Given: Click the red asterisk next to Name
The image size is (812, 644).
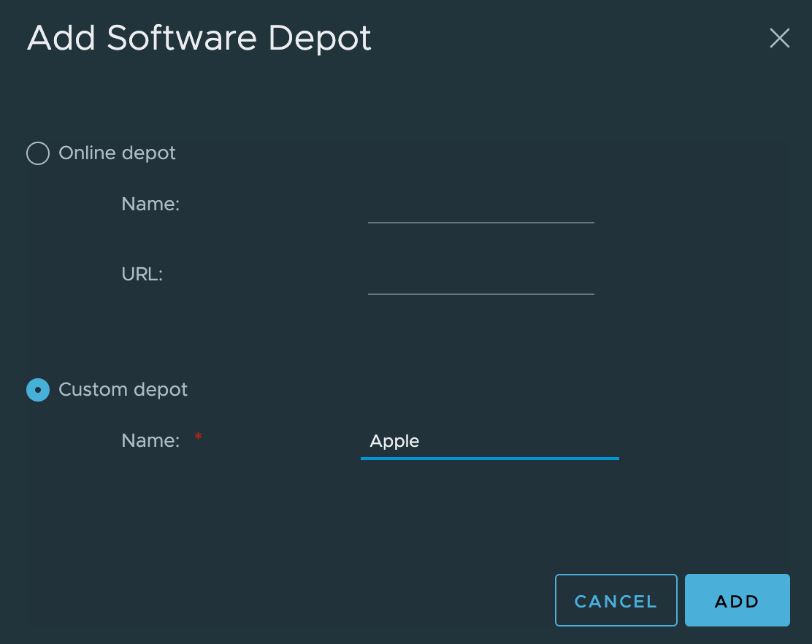Looking at the screenshot, I should 198,438.
